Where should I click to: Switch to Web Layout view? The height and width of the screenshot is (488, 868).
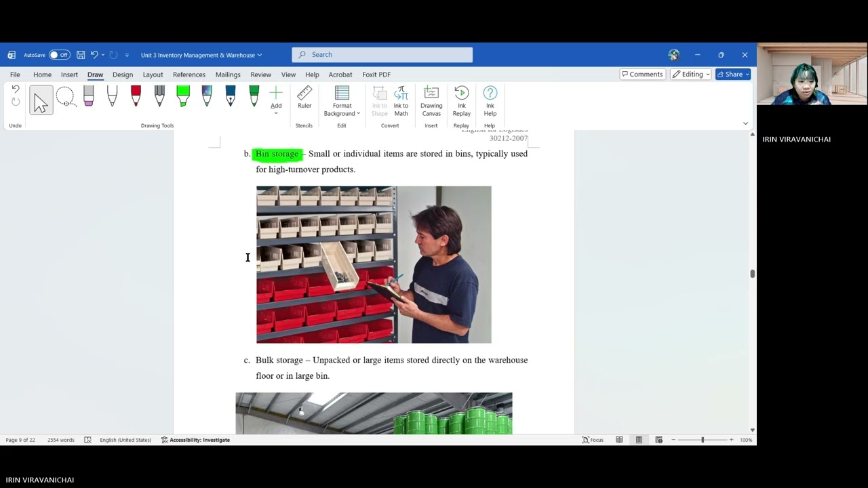(658, 440)
